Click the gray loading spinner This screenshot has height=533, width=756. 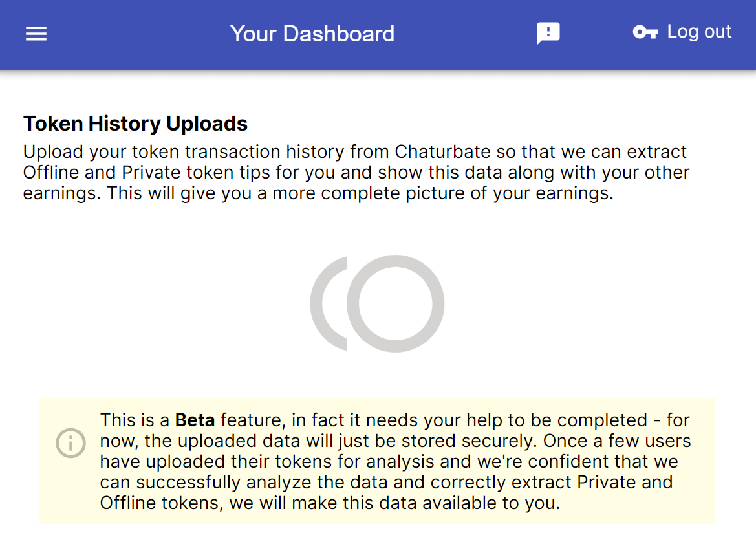coord(377,303)
